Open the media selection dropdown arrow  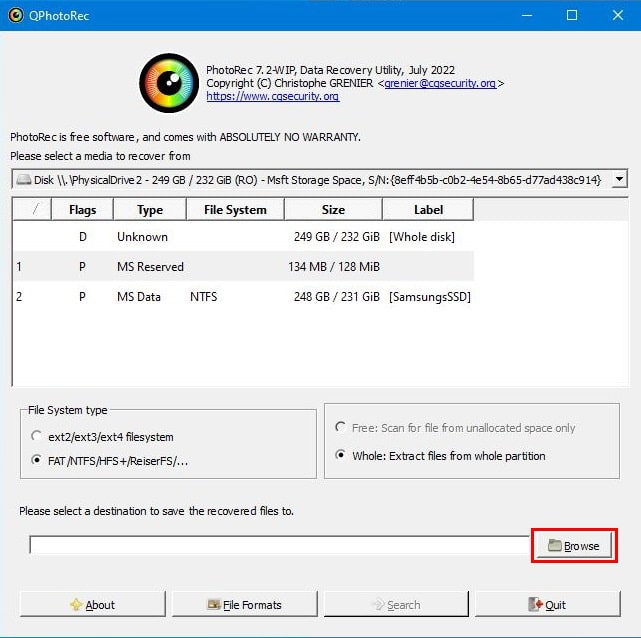click(619, 179)
